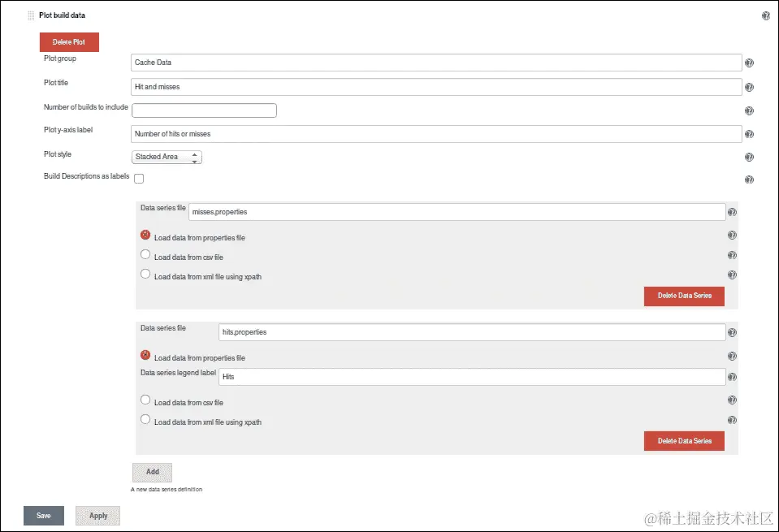The image size is (779, 532).
Task: Open help icon next to misses.properties field
Action: tap(732, 212)
